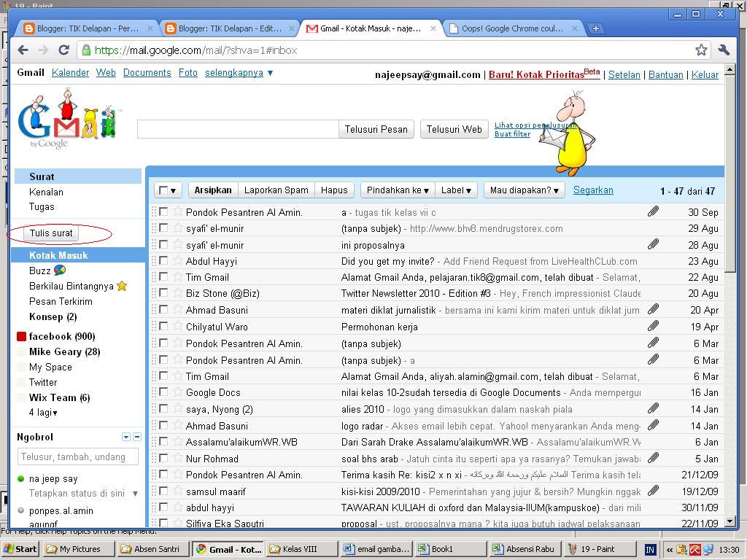This screenshot has height=560, width=747.
Task: Open the Label dropdown
Action: [456, 190]
